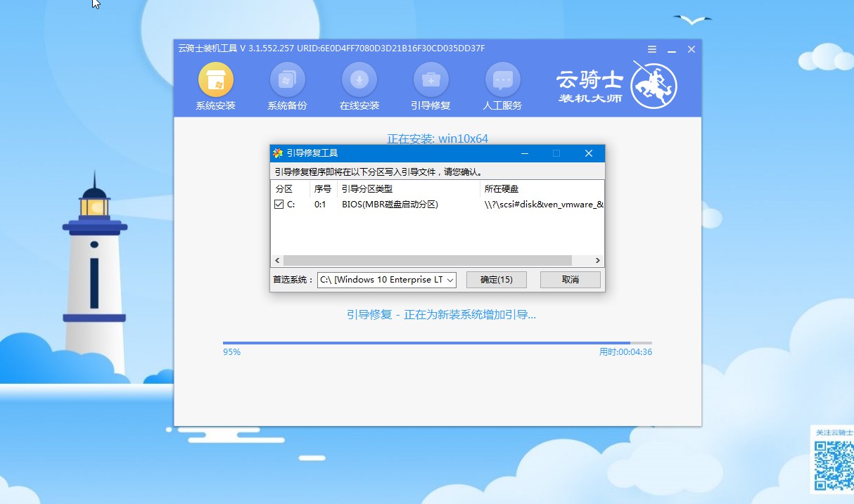Select the 系统安装 tool icon
Viewport: 854px width, 504px height.
click(215, 79)
